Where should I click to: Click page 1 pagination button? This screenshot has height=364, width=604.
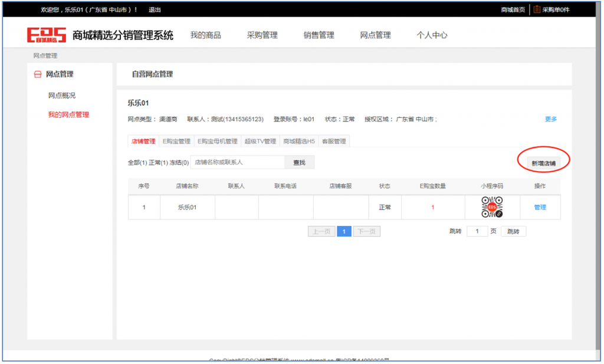(344, 231)
